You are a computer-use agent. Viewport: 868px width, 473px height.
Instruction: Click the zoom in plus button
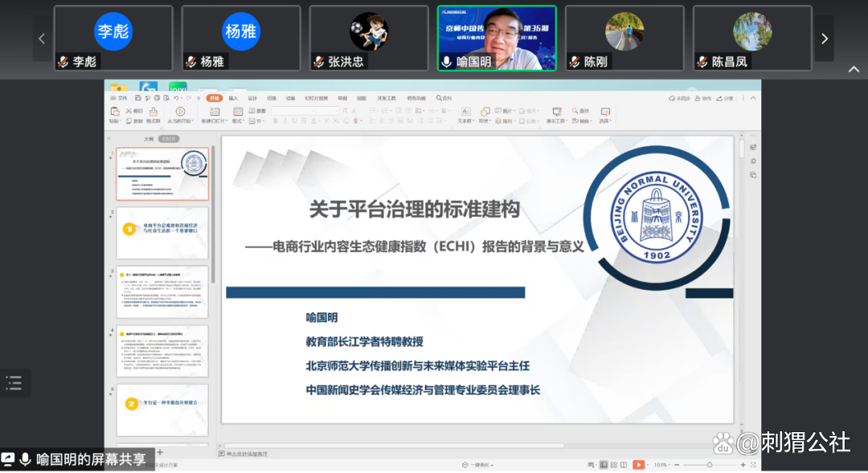[x=743, y=465]
